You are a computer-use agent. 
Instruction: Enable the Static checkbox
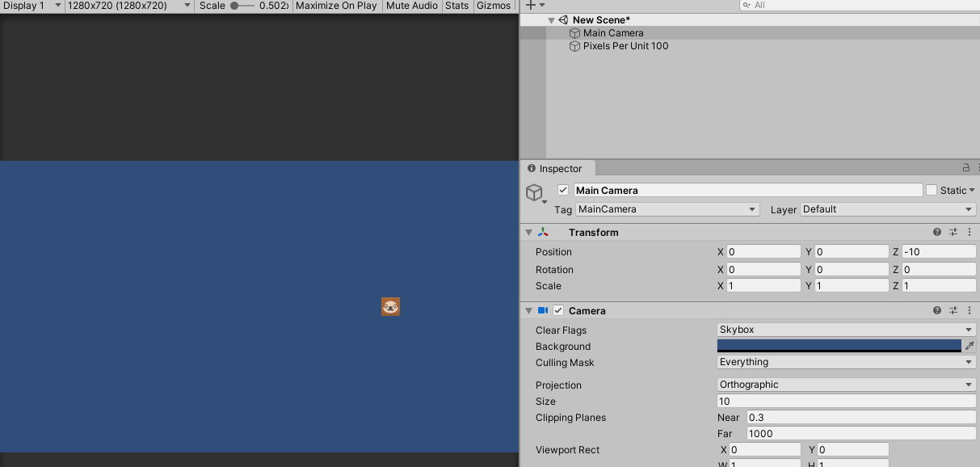[x=932, y=190]
